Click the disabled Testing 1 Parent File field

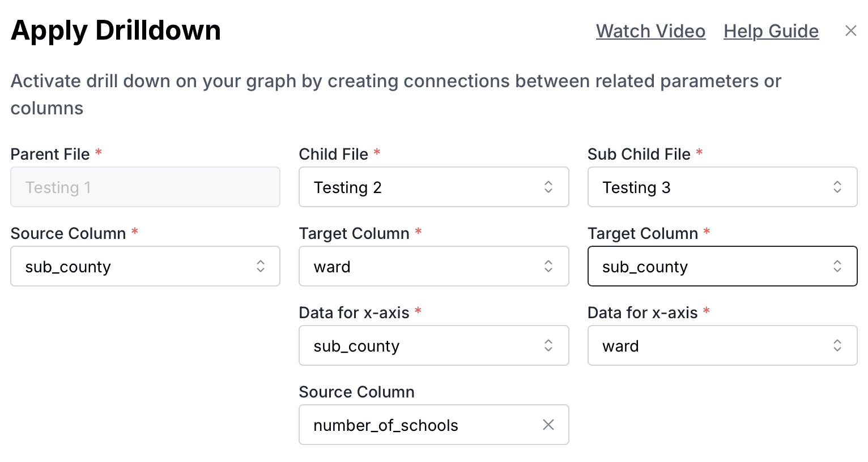tap(145, 187)
